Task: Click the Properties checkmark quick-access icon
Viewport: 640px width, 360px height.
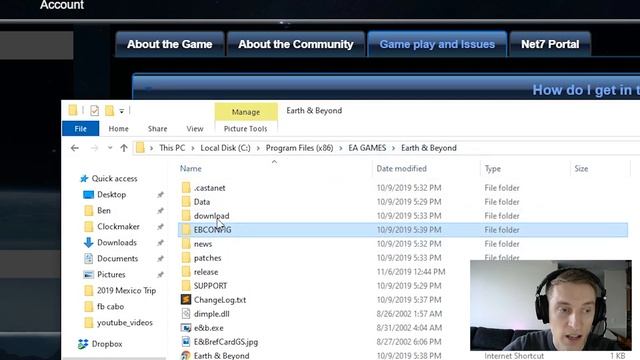Action: click(x=94, y=111)
